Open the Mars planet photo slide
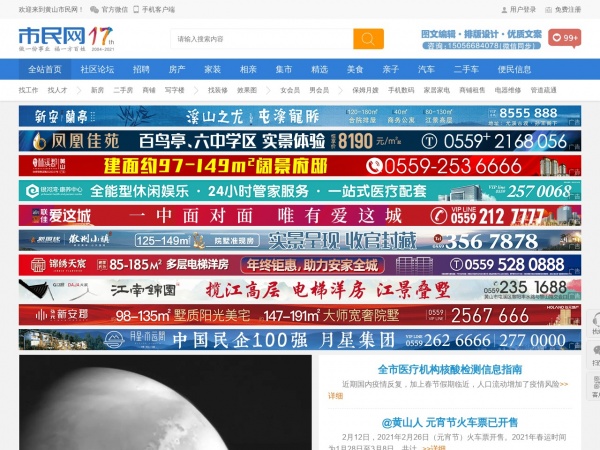This screenshot has width=600, height=450. coord(165,403)
